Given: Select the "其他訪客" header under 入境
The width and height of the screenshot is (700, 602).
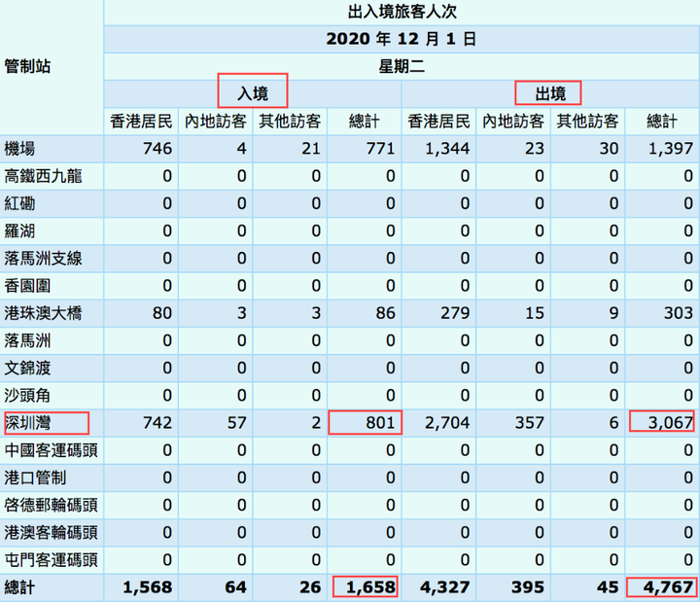Looking at the screenshot, I should (x=290, y=121).
